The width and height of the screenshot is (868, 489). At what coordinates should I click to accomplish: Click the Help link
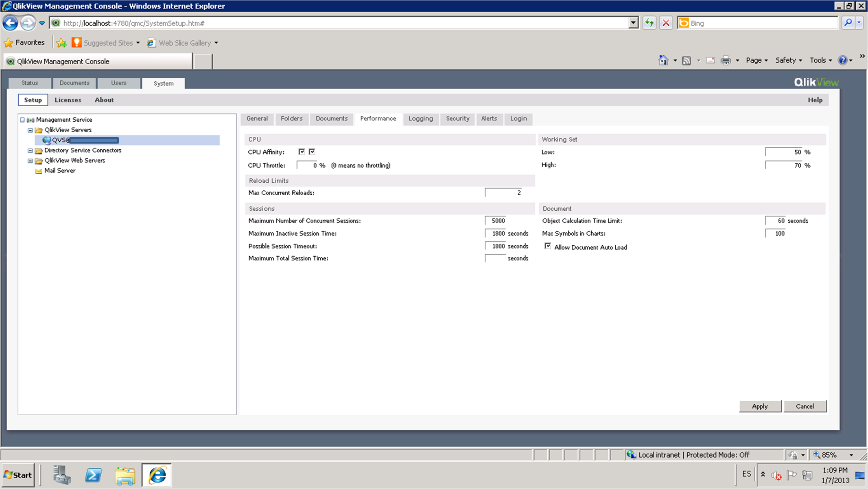point(815,100)
